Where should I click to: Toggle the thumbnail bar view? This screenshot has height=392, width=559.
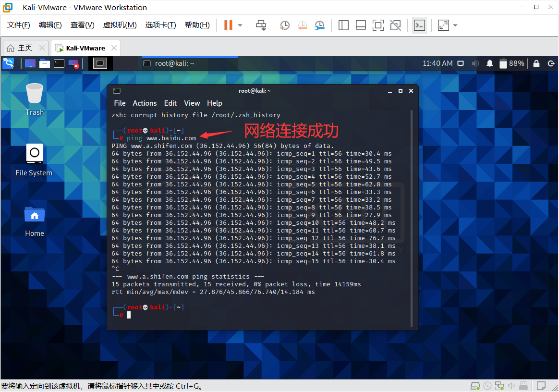click(361, 25)
